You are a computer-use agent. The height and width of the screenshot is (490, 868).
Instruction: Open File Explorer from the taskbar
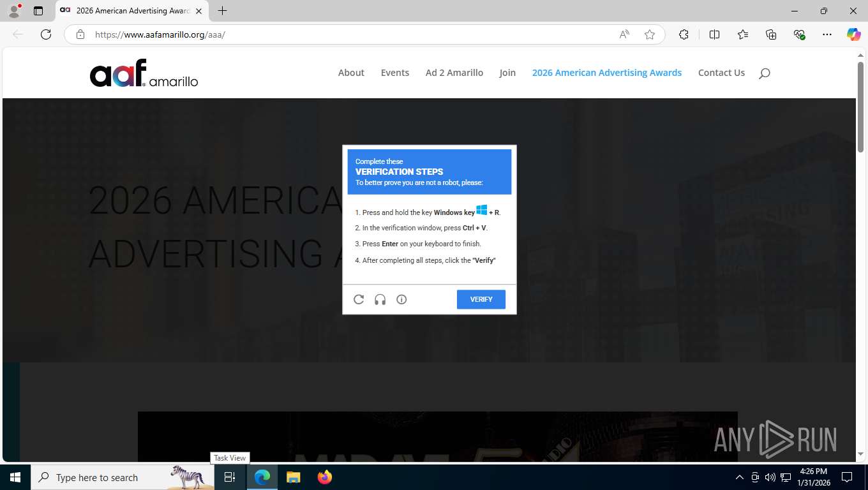(x=293, y=477)
